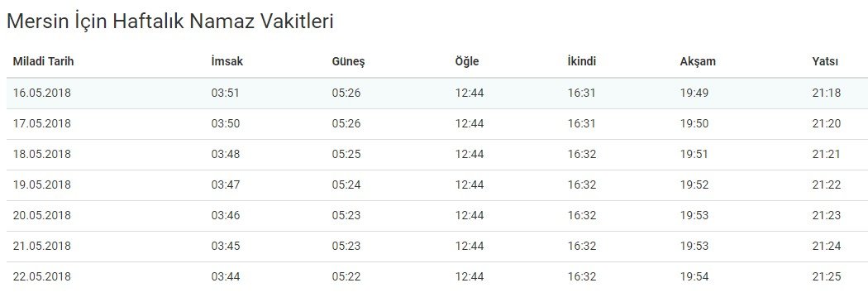The width and height of the screenshot is (868, 302).
Task: Click the Güneş column header
Action: click(x=348, y=62)
